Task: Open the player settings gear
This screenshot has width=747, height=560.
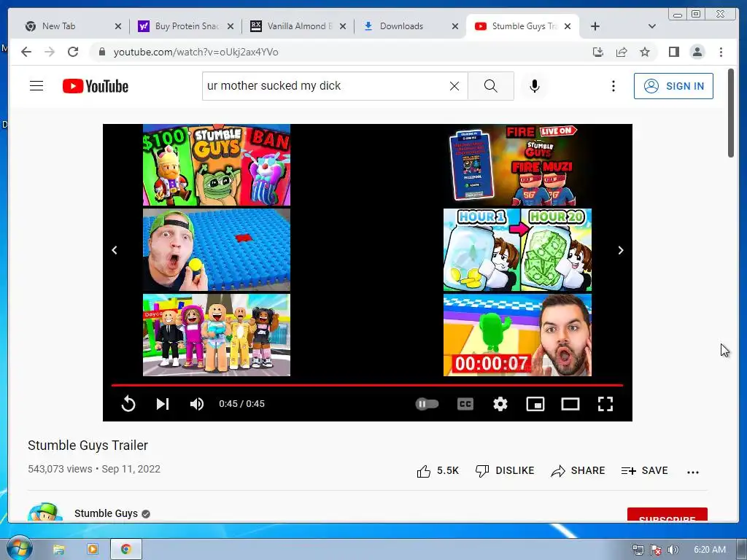Action: click(500, 404)
